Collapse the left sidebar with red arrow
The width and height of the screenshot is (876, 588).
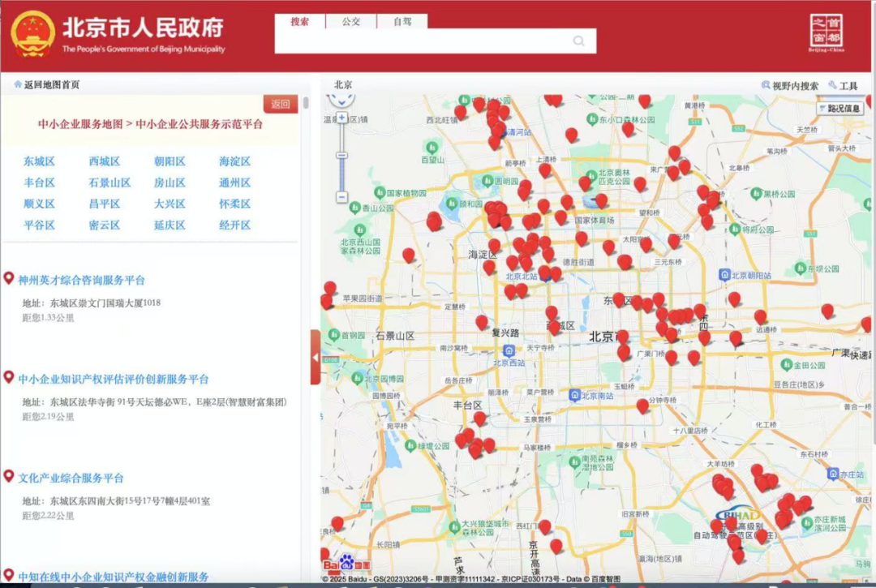tap(316, 357)
